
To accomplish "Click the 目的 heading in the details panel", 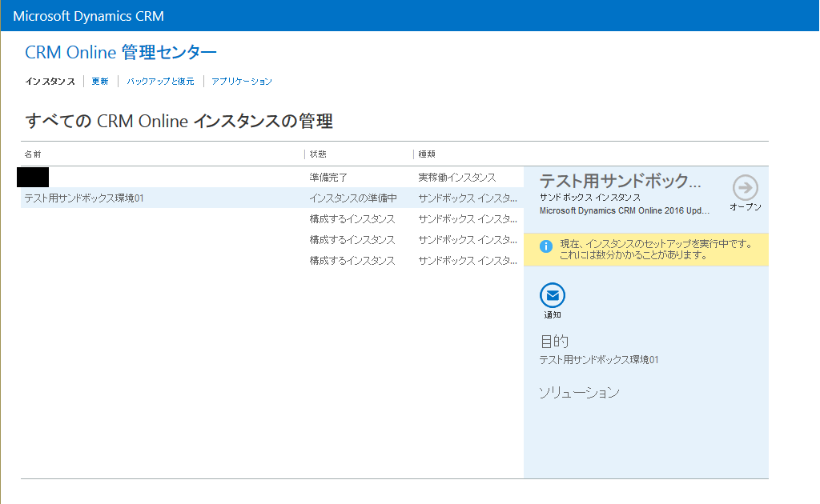I will point(554,342).
